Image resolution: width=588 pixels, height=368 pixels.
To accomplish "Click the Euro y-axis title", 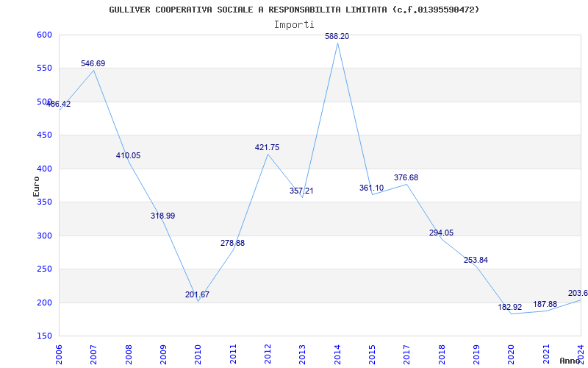I will [x=36, y=185].
